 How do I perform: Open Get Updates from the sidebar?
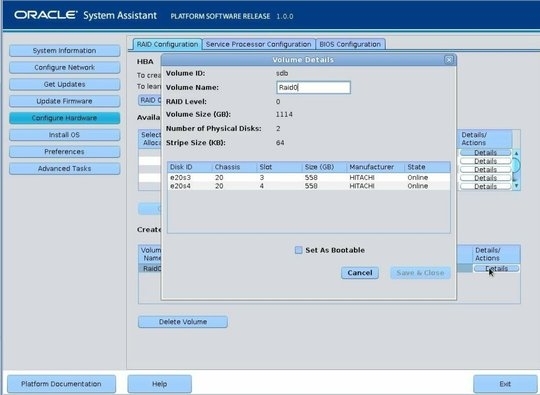coord(64,84)
